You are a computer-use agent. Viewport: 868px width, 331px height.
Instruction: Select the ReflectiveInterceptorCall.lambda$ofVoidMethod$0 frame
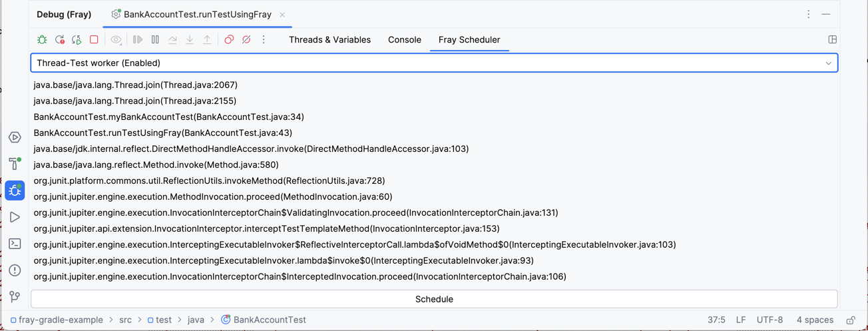point(355,244)
